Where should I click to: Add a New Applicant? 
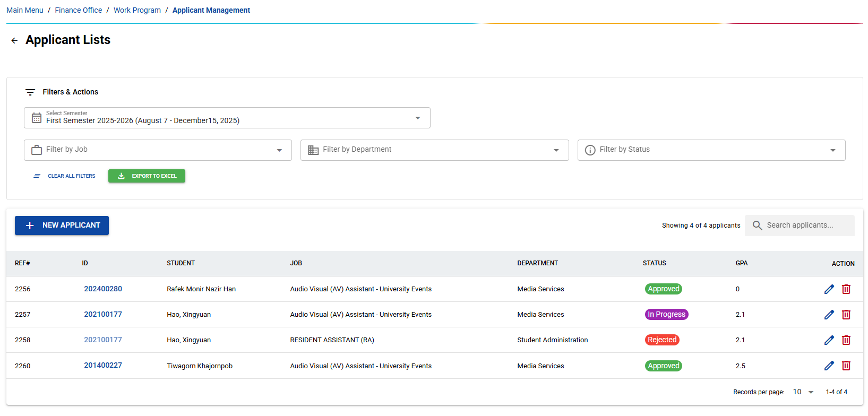(62, 226)
